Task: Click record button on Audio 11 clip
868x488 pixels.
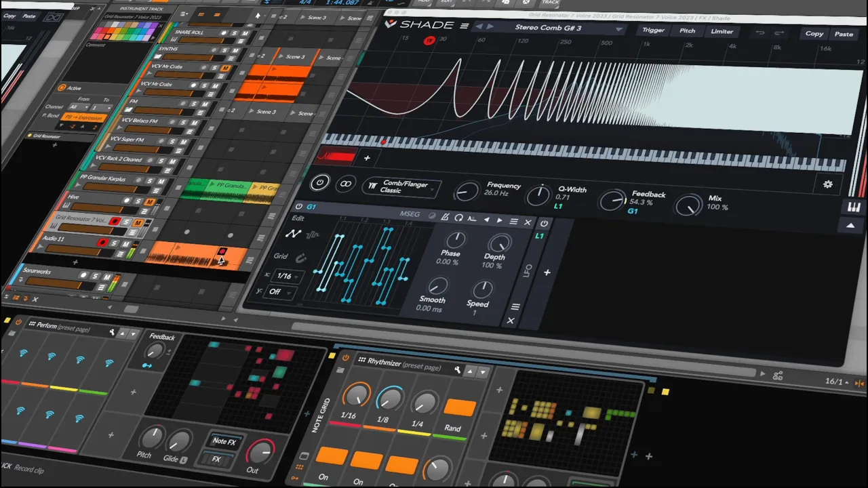Action: (222, 251)
